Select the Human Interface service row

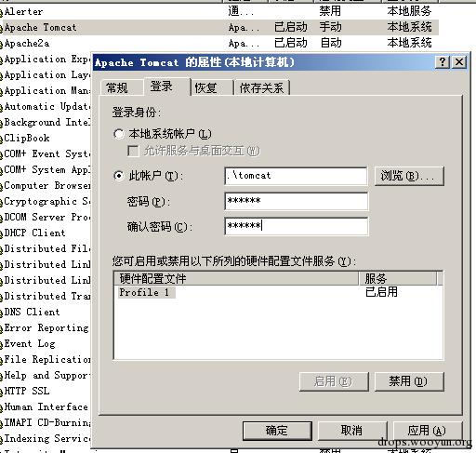pos(46,406)
